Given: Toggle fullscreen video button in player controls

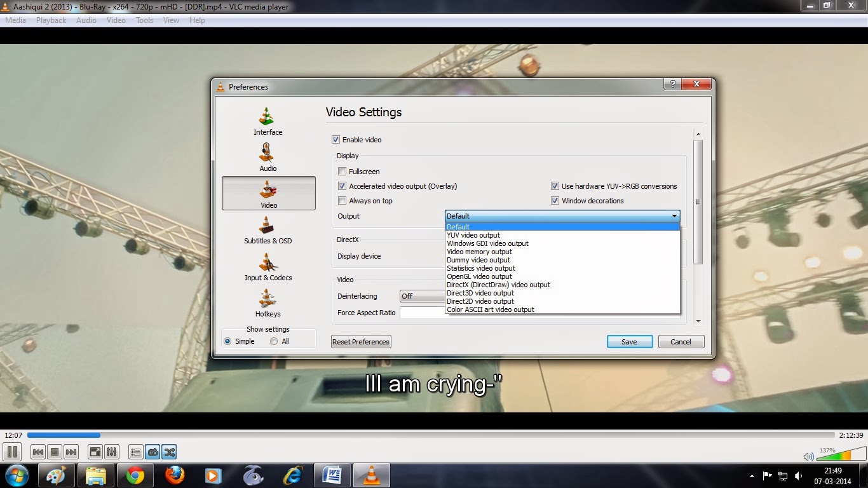Looking at the screenshot, I should tap(95, 452).
